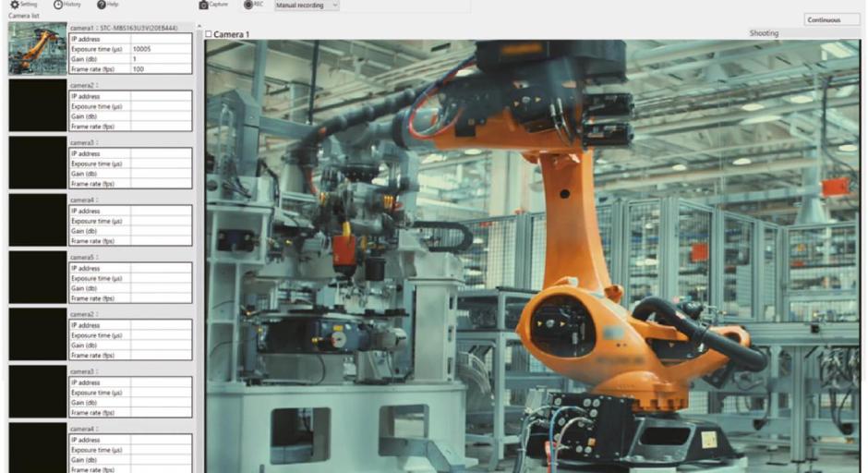The height and width of the screenshot is (473, 868).
Task: Toggle the Camera 1 checkbox
Action: [x=209, y=34]
